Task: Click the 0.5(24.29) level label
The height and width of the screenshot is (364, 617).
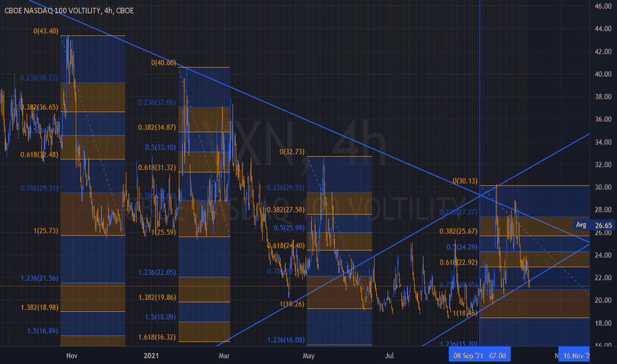Action: click(x=462, y=247)
